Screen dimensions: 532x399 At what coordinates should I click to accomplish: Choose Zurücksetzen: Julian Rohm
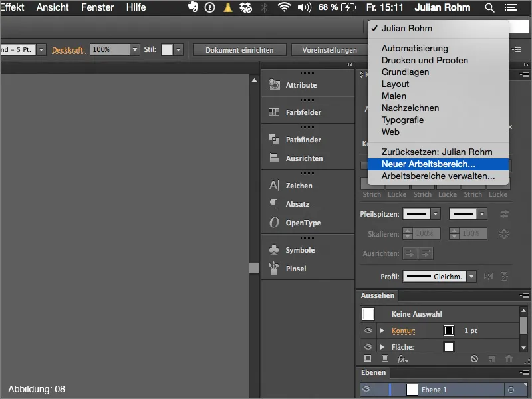[438, 152]
